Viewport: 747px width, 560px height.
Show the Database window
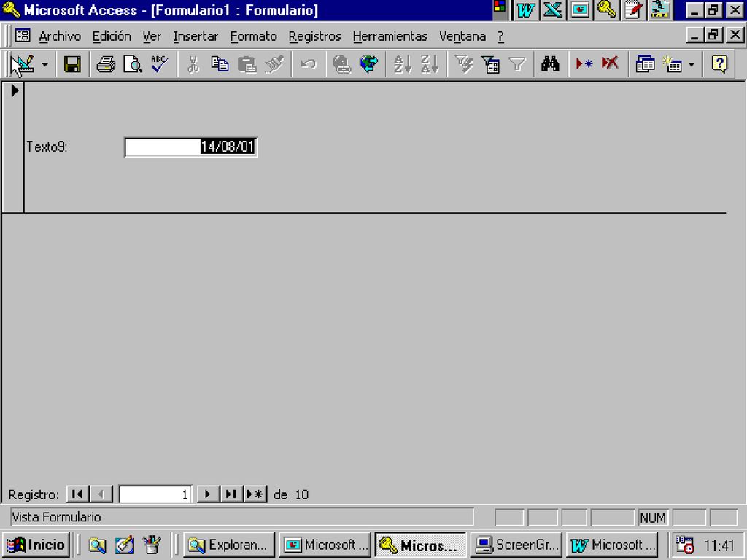[645, 64]
